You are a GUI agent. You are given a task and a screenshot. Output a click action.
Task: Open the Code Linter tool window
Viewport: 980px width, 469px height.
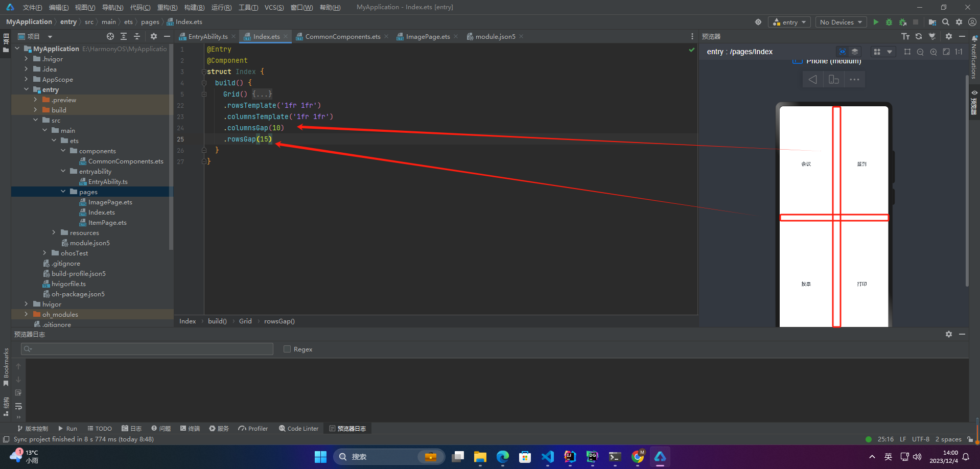coord(298,428)
